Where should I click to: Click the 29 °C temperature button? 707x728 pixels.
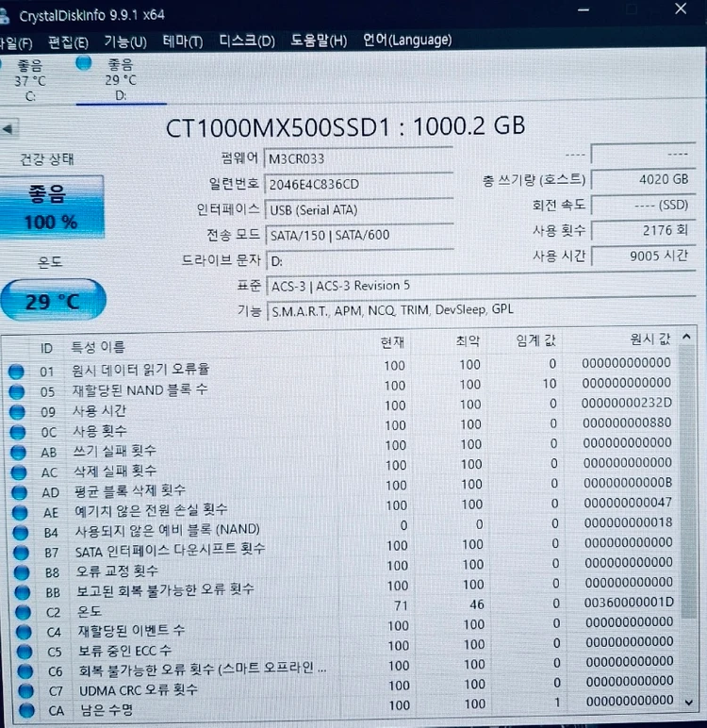(x=53, y=301)
